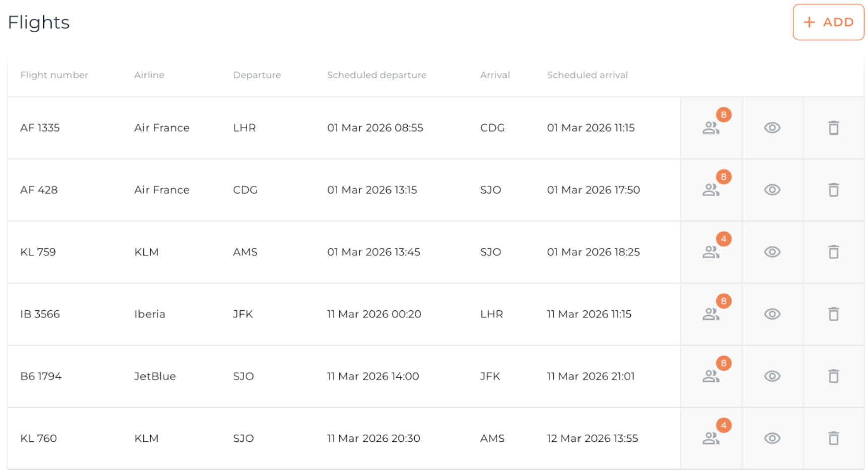Delete flight B6 1794 with trash icon
This screenshot has height=470, width=868.
tap(833, 376)
